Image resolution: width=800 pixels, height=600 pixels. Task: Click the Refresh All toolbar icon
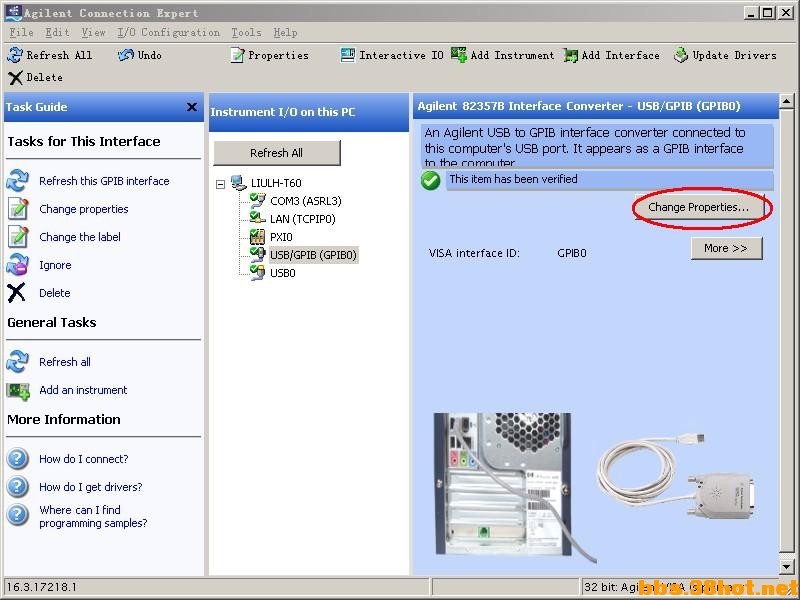pos(15,55)
